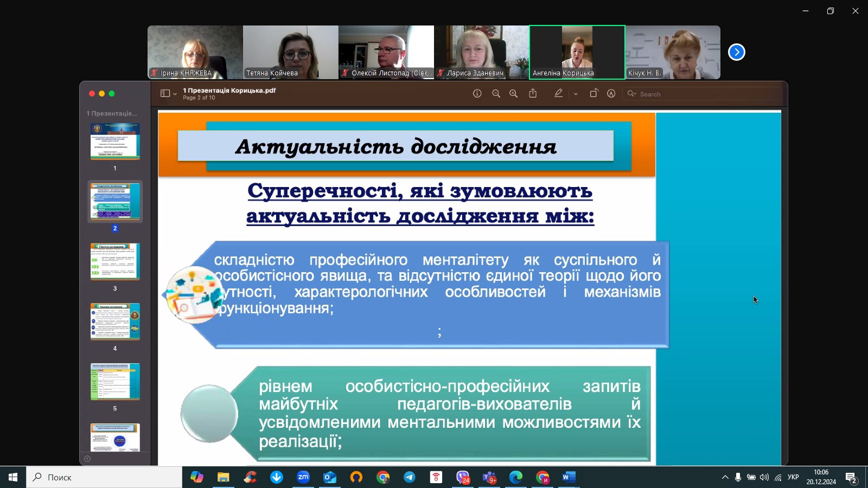
Task: Open File Explorer from the taskbar
Action: point(223,477)
